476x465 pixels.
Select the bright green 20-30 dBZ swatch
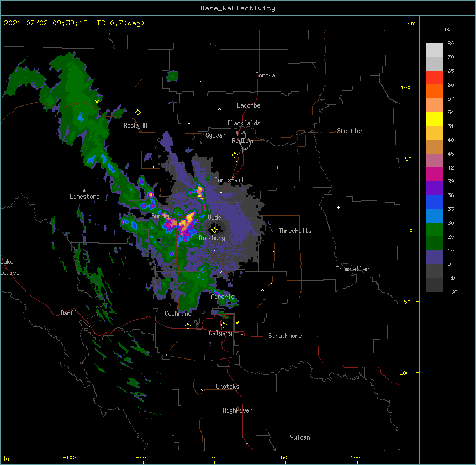(x=434, y=230)
